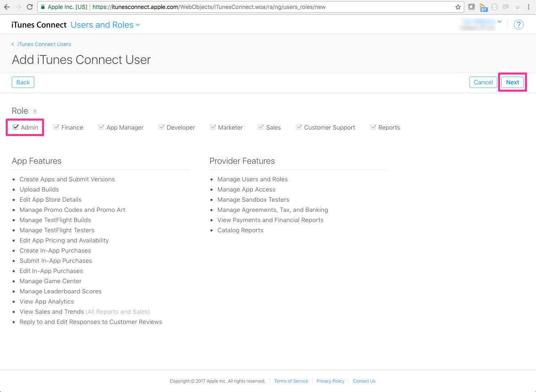The height and width of the screenshot is (392, 536).
Task: Click 'Manage Promo Codes and Promo Art' text
Action: pyautogui.click(x=73, y=210)
